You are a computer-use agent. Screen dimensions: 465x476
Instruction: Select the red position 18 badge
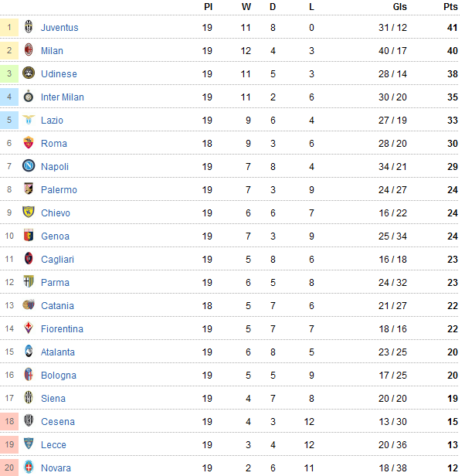pos(9,422)
